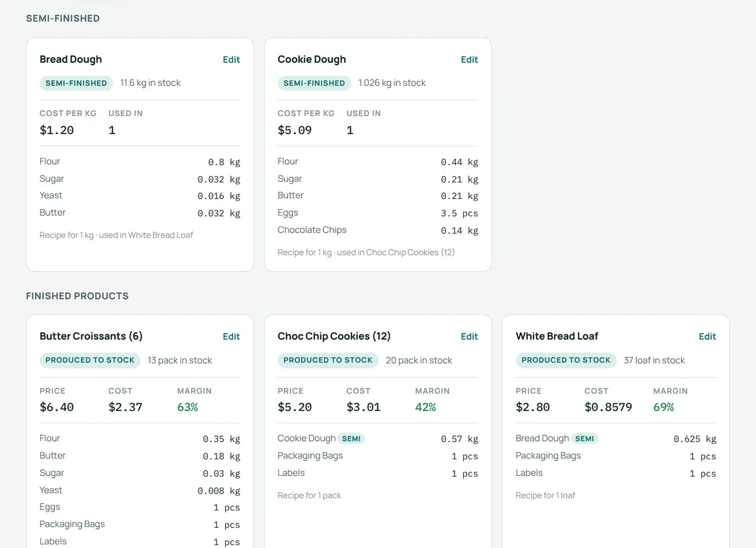Select the '11.6 kg in stock' text
The height and width of the screenshot is (548, 756).
point(151,83)
